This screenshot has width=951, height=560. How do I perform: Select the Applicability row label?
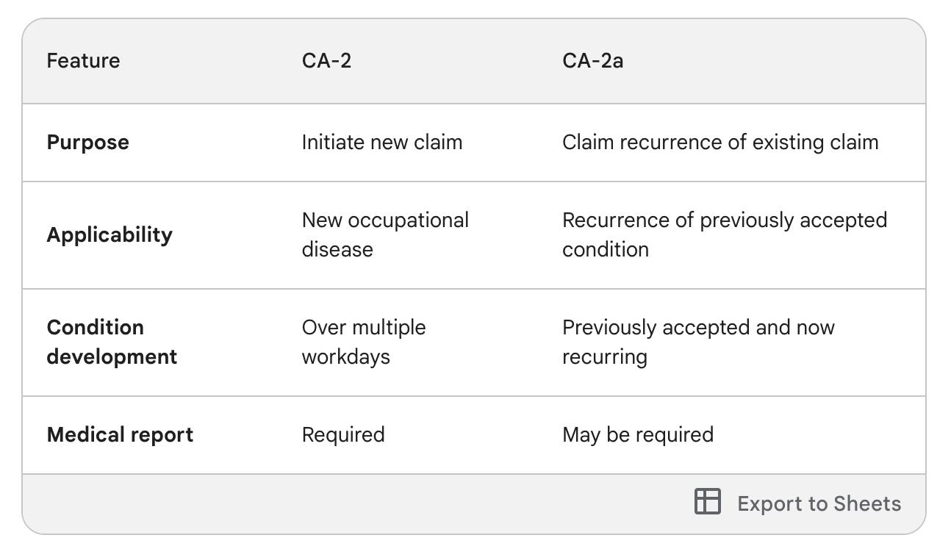110,234
